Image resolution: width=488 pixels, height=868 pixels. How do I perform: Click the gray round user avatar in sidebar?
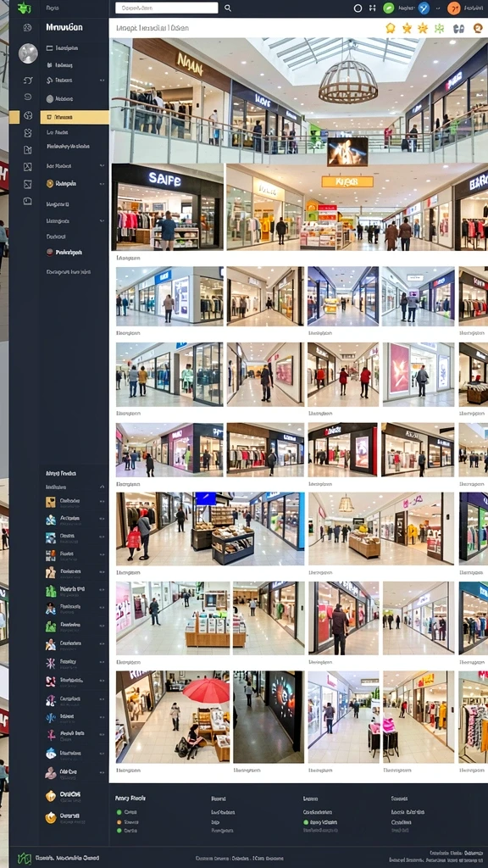[x=28, y=53]
